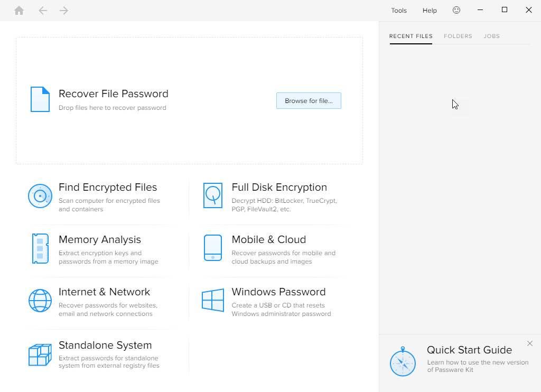Maximize the Passware Kit window
Image resolution: width=541 pixels, height=392 pixels.
click(x=505, y=10)
